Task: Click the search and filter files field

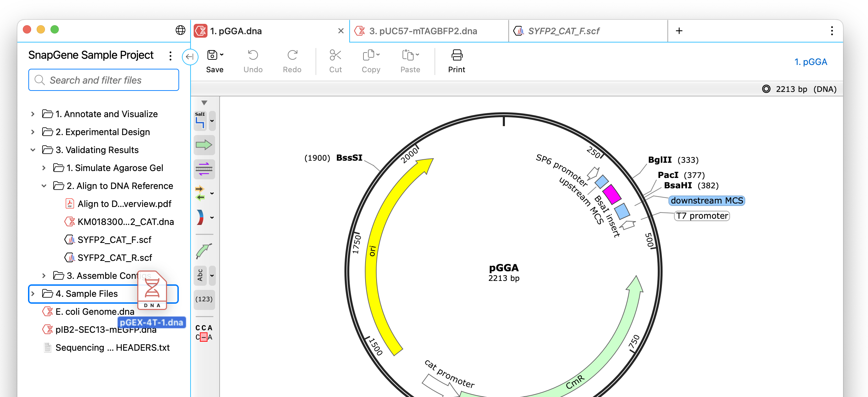Action: pos(104,80)
